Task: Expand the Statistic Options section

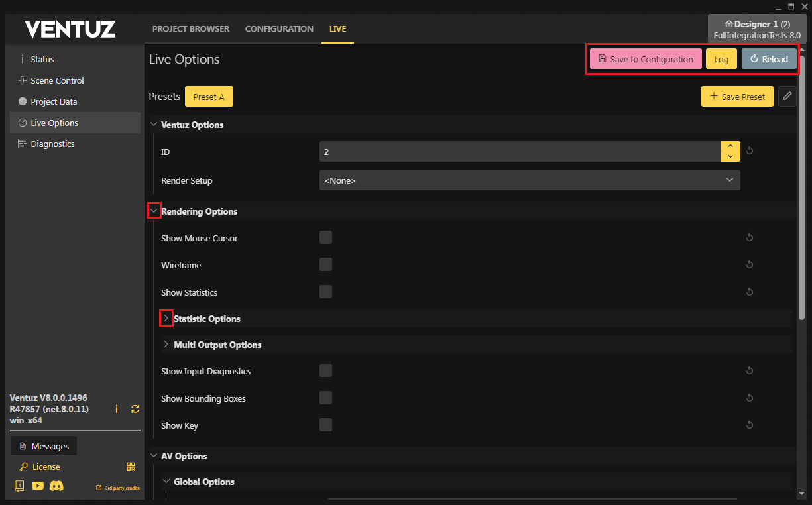Action: (x=166, y=319)
